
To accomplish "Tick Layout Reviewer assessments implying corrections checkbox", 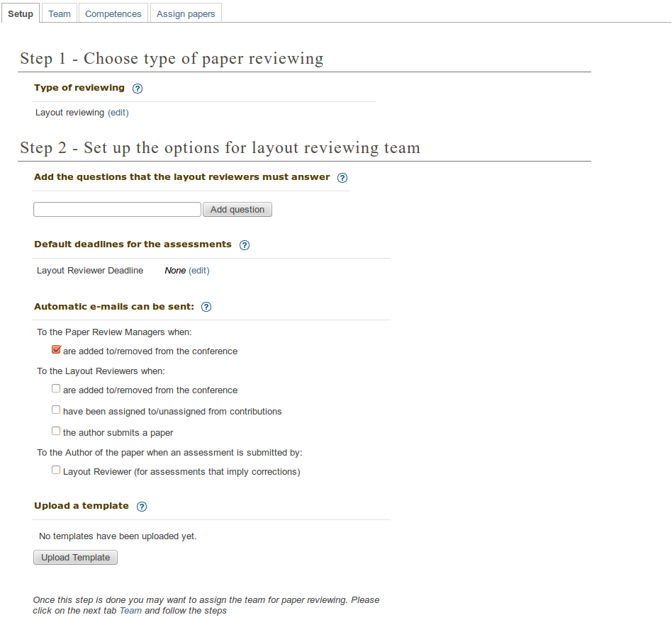I will point(56,470).
